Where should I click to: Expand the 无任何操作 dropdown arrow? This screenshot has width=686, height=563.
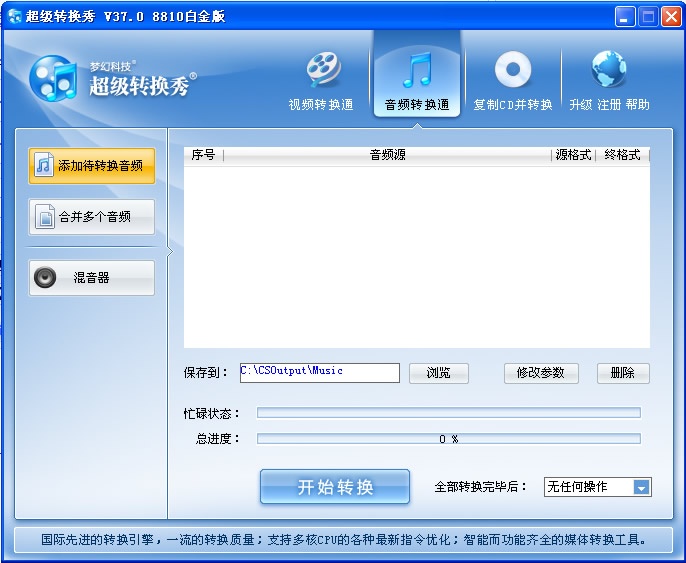click(641, 487)
